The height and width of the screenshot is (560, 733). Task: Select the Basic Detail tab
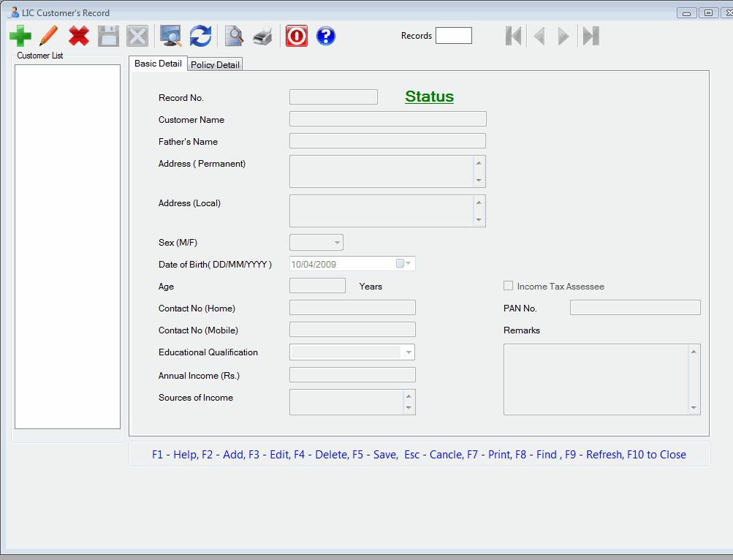pos(158,63)
